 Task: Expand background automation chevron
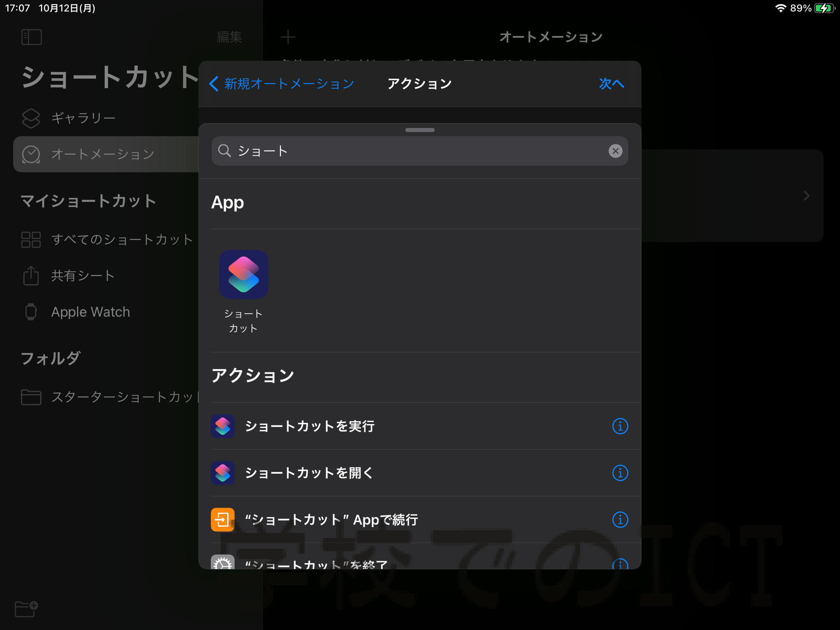[x=806, y=196]
